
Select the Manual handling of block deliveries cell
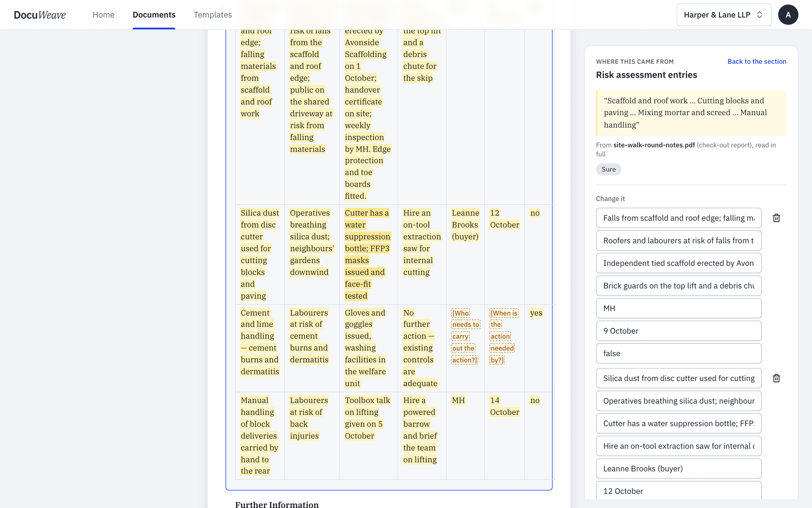pos(259,436)
